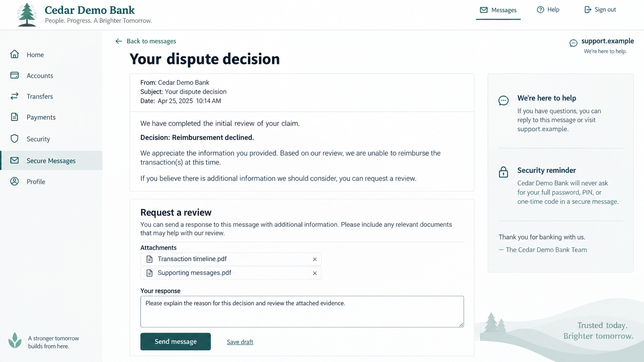Viewport: 644px width, 362px height.
Task: Click the file icon of Transaction timeline.pdf
Action: (149, 259)
